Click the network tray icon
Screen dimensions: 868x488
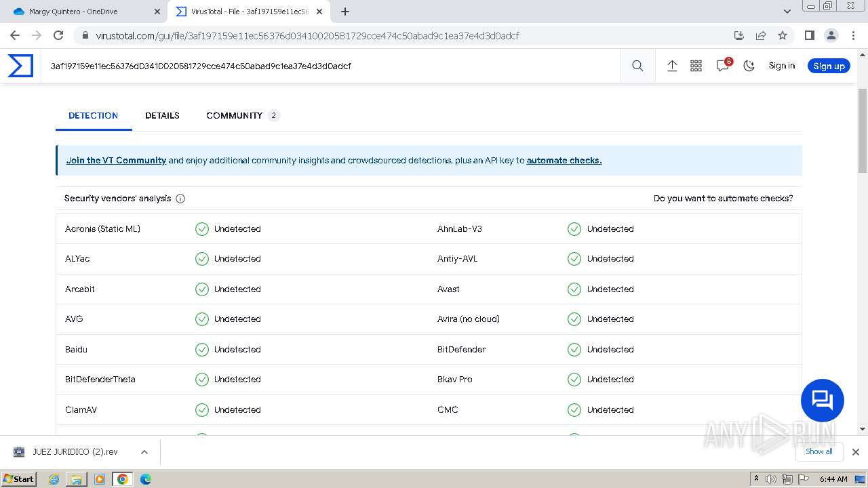click(787, 479)
